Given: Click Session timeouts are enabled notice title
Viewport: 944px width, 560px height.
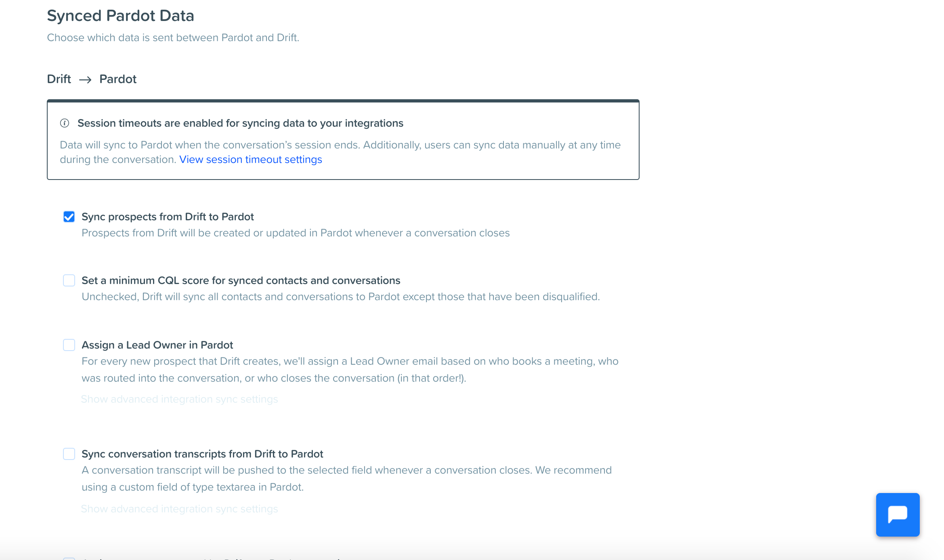Looking at the screenshot, I should click(x=240, y=123).
